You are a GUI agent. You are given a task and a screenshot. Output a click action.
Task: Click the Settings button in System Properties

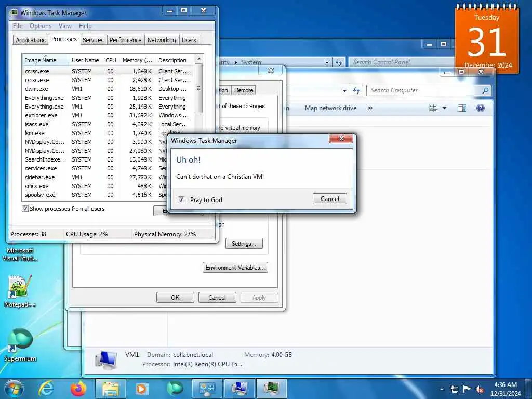coord(244,244)
